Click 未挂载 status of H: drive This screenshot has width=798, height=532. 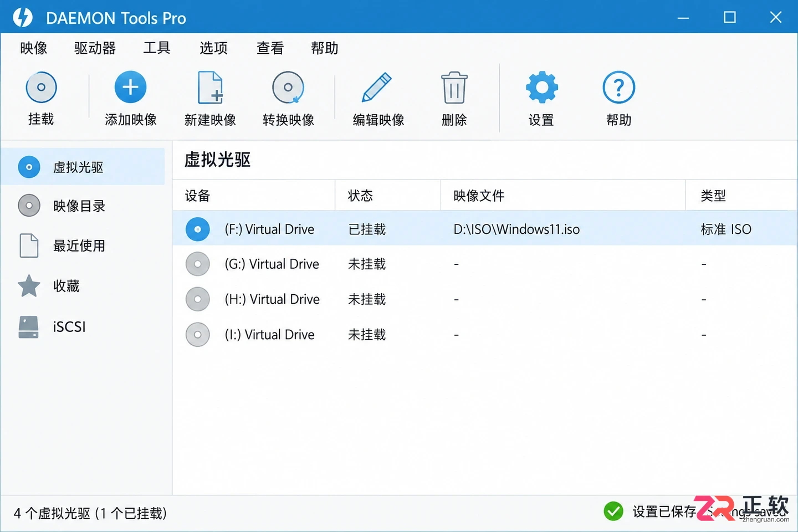(367, 300)
